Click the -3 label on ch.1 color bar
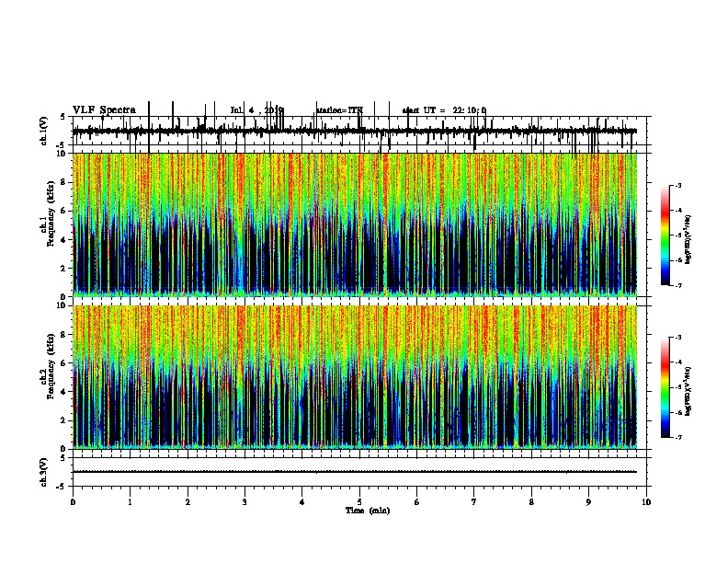 pos(678,186)
